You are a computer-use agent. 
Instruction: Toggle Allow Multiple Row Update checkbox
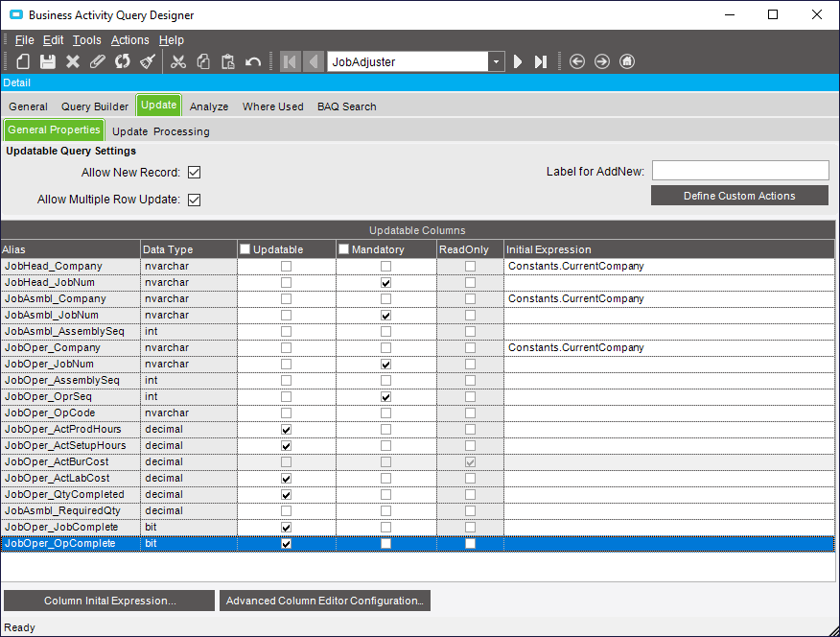click(x=194, y=200)
